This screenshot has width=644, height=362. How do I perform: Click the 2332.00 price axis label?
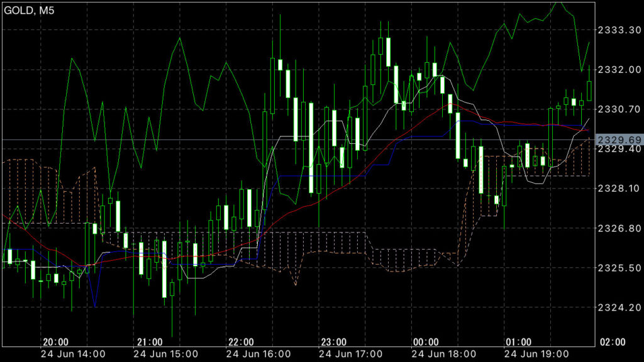coord(619,70)
